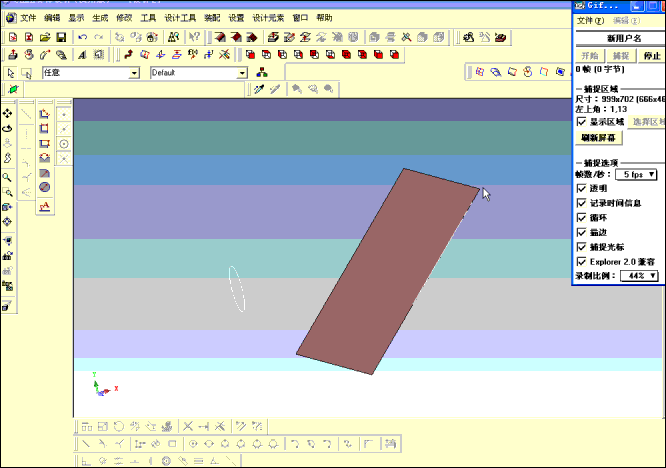Click the 捕捉 button in Gif window
The width and height of the screenshot is (666, 468).
point(621,56)
